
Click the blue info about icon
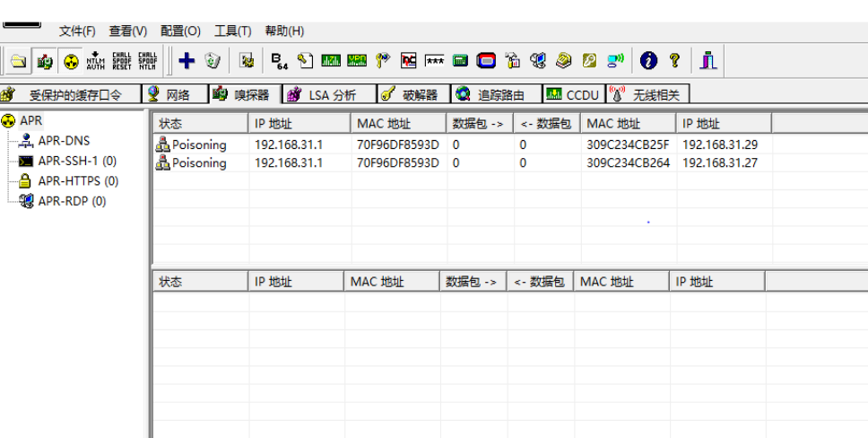649,60
